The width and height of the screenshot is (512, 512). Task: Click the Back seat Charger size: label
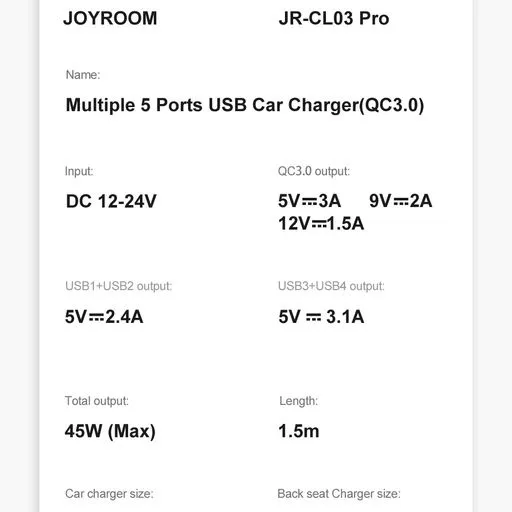[339, 494]
